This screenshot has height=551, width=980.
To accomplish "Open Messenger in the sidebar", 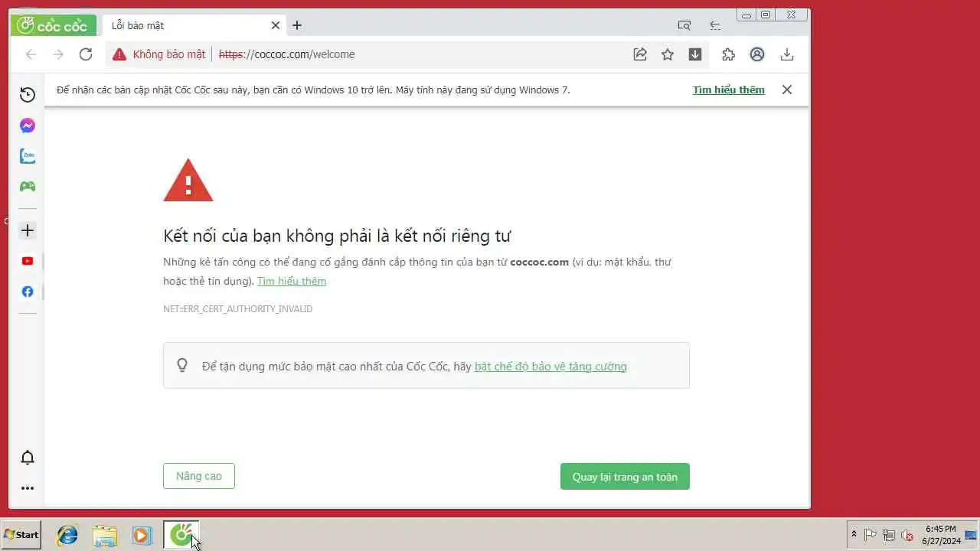I will pyautogui.click(x=28, y=126).
